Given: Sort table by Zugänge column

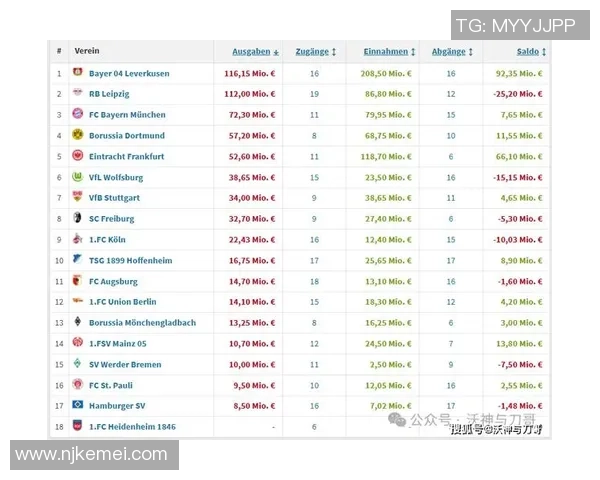Looking at the screenshot, I should (x=315, y=51).
